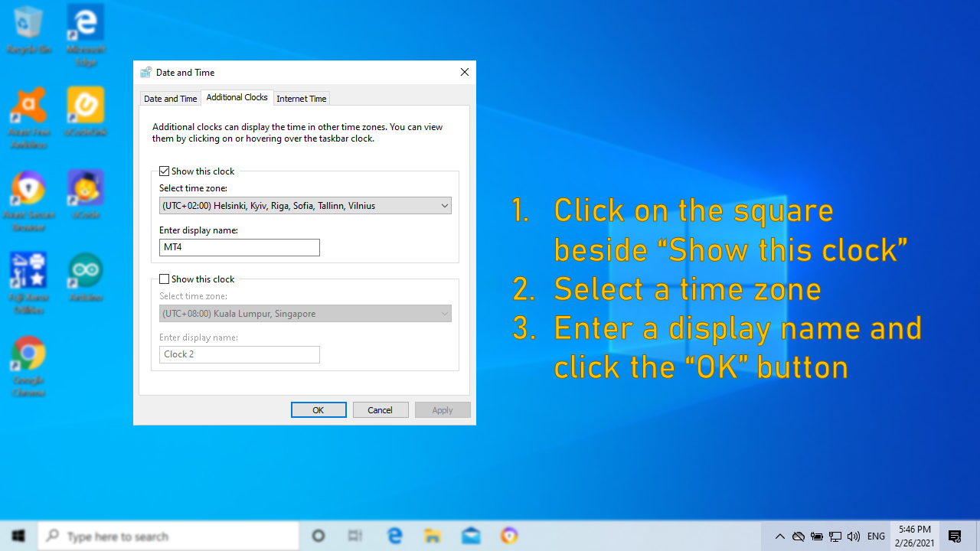Select the Avast Secure Browser desktop icon

pyautogui.click(x=28, y=186)
